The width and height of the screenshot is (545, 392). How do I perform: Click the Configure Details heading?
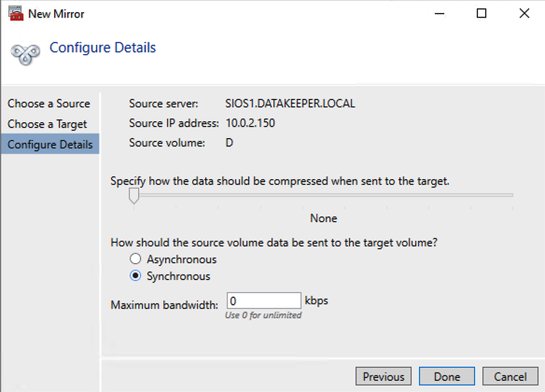[x=103, y=48]
